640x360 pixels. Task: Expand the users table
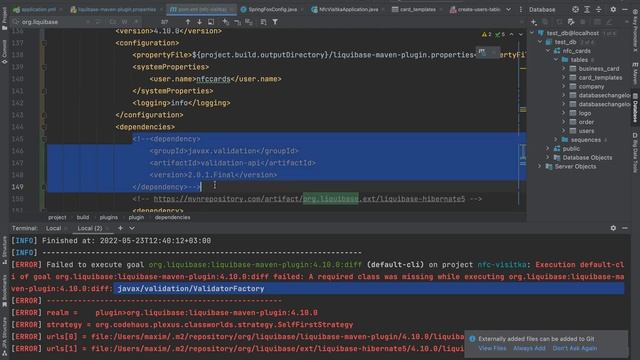pos(564,131)
